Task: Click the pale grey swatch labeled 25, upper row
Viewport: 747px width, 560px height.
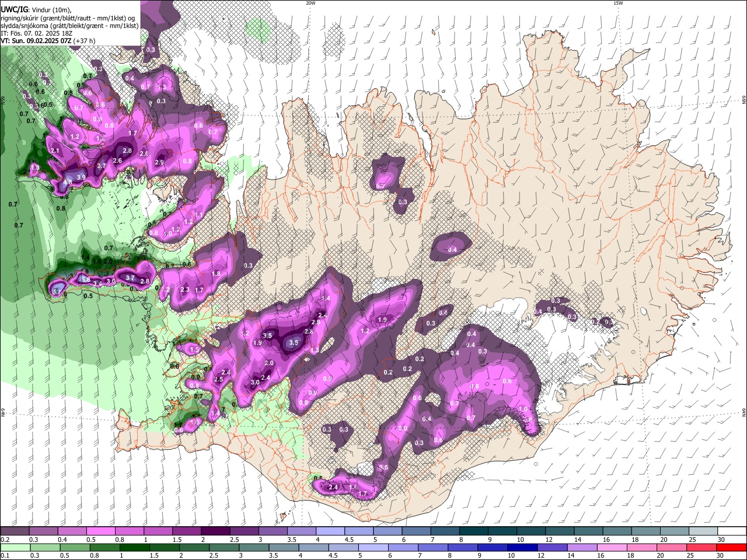Action: (704, 531)
